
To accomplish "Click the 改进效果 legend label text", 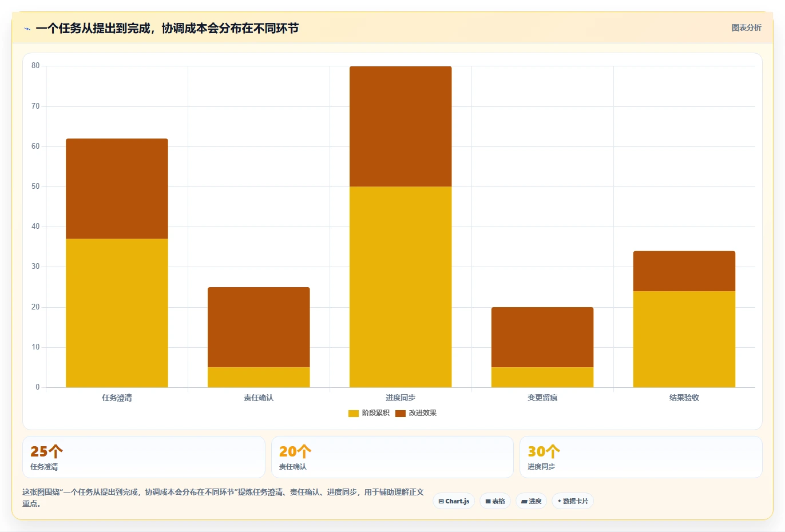I will click(x=422, y=413).
